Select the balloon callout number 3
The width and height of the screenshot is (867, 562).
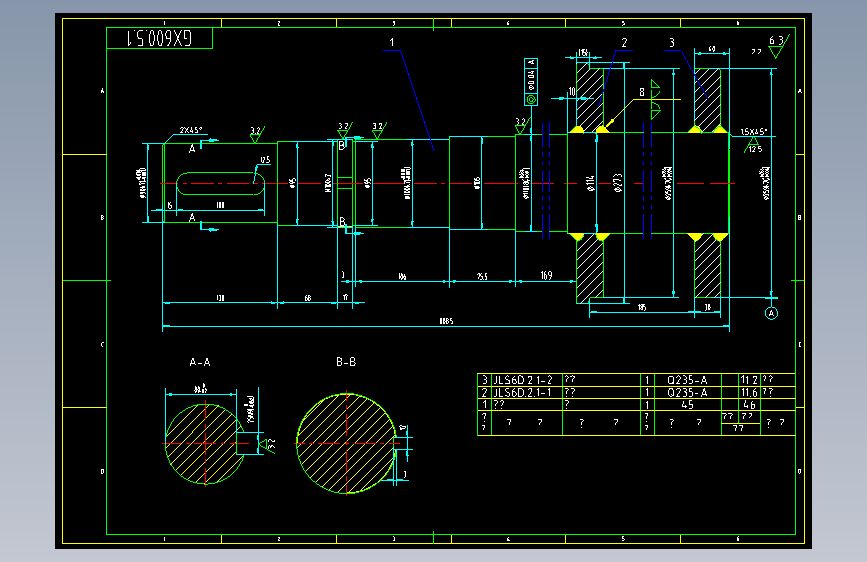[x=671, y=43]
